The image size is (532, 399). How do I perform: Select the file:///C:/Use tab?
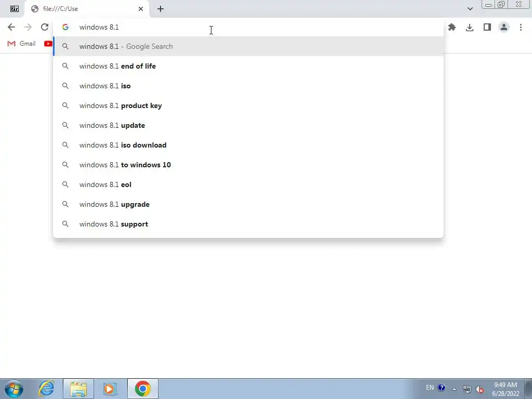pyautogui.click(x=87, y=9)
